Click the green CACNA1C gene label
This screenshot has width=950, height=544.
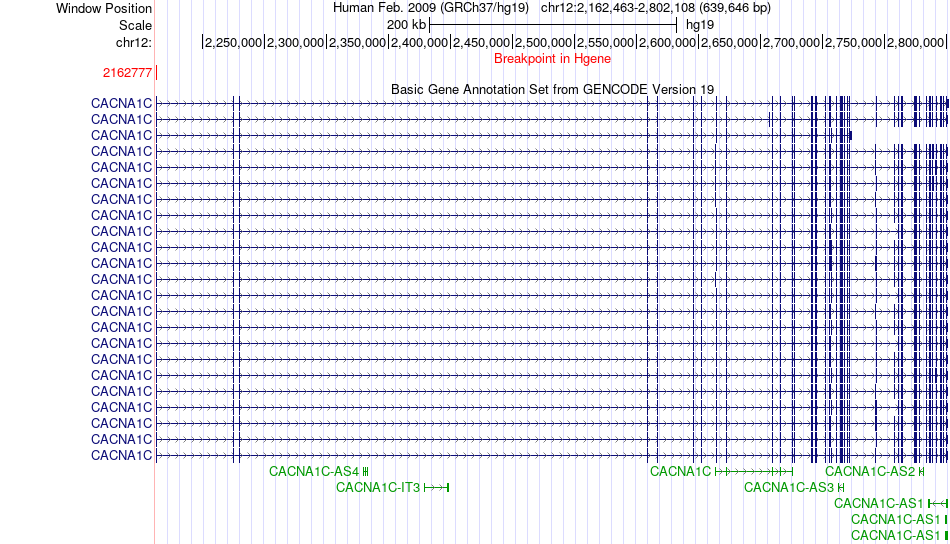[x=680, y=471]
